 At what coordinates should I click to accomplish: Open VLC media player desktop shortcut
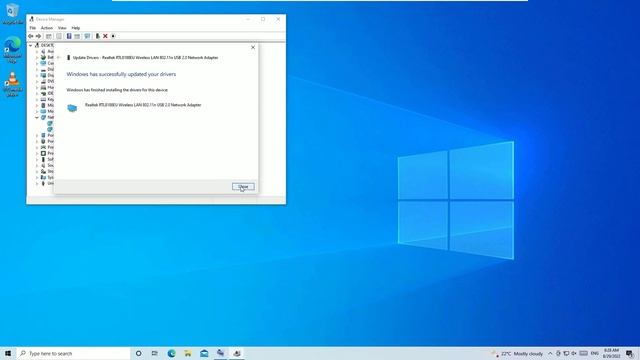[13, 84]
